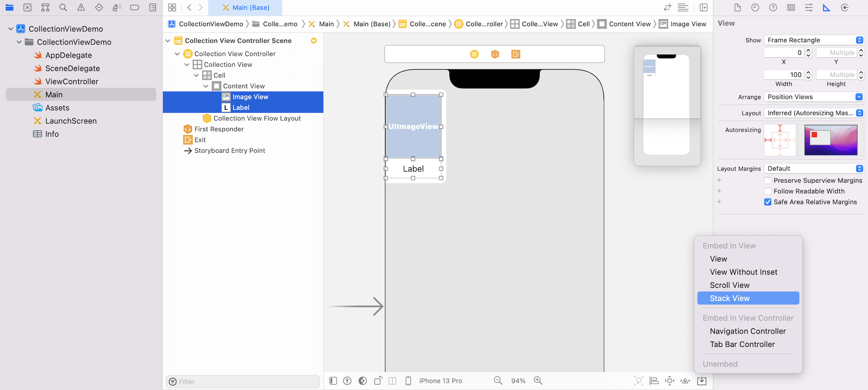Click the Embed In button in canvas bar
868x390 pixels.
pos(702,381)
